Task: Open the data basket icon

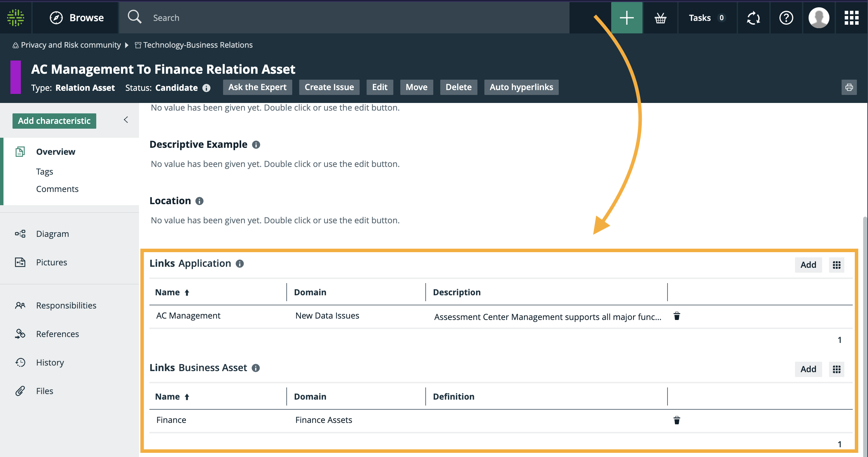Action: click(x=660, y=18)
